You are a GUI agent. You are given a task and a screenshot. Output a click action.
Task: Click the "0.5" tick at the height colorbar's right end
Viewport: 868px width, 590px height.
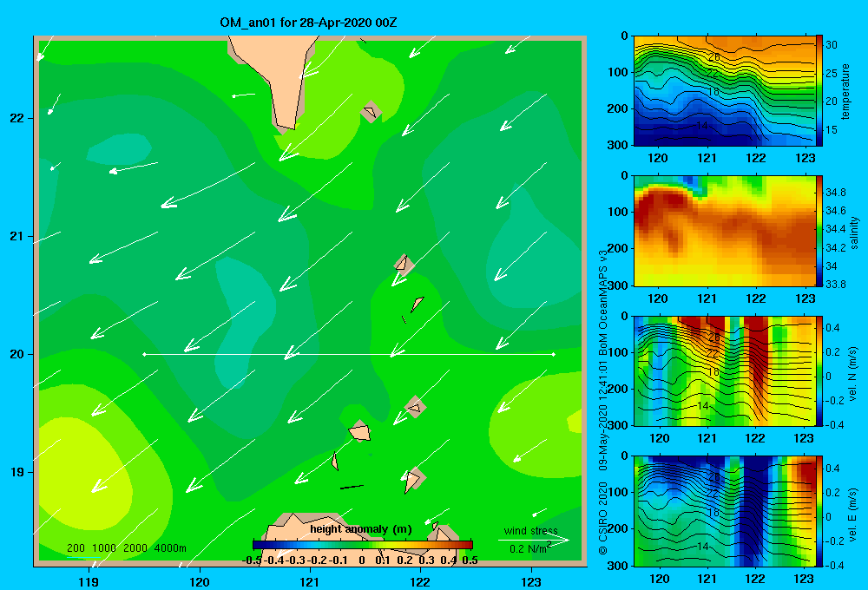[470, 560]
